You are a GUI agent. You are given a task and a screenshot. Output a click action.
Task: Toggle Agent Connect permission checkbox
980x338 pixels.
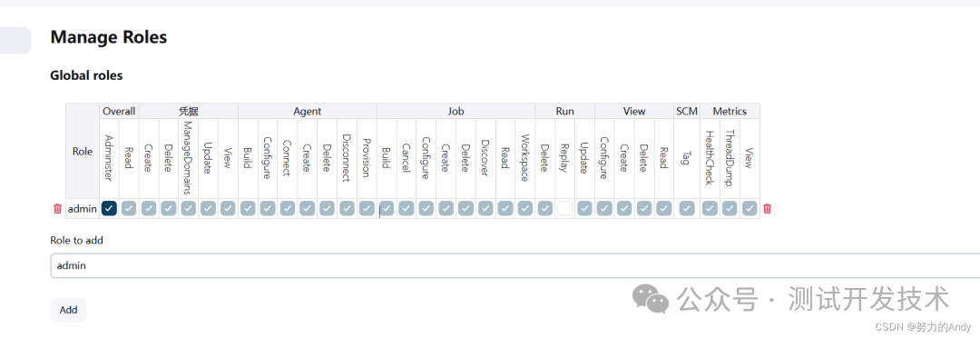click(288, 208)
